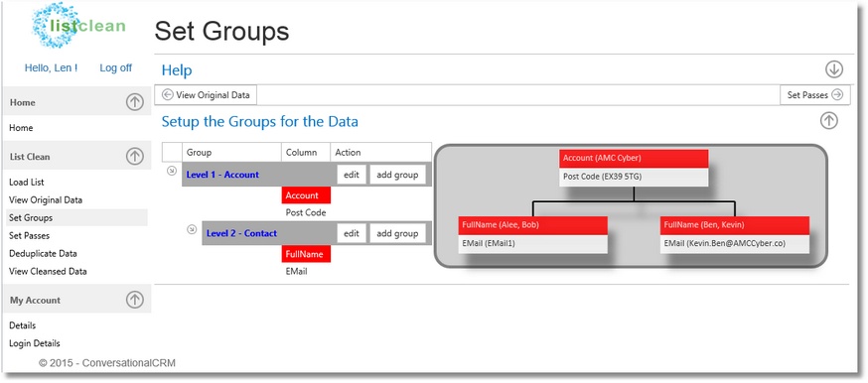Viewport: 868px width, 383px height.
Task: Expand the Help section arrow
Action: point(834,69)
